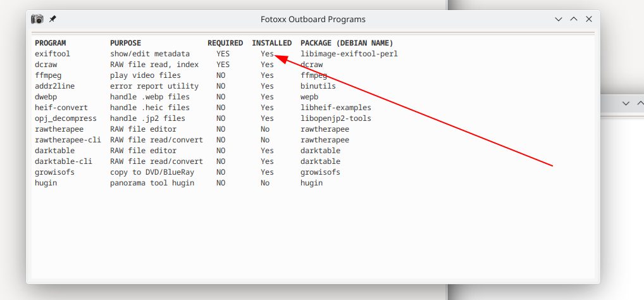The height and width of the screenshot is (300, 644).
Task: Minimize the Fotoxx Outboard Programs window
Action: [x=559, y=20]
